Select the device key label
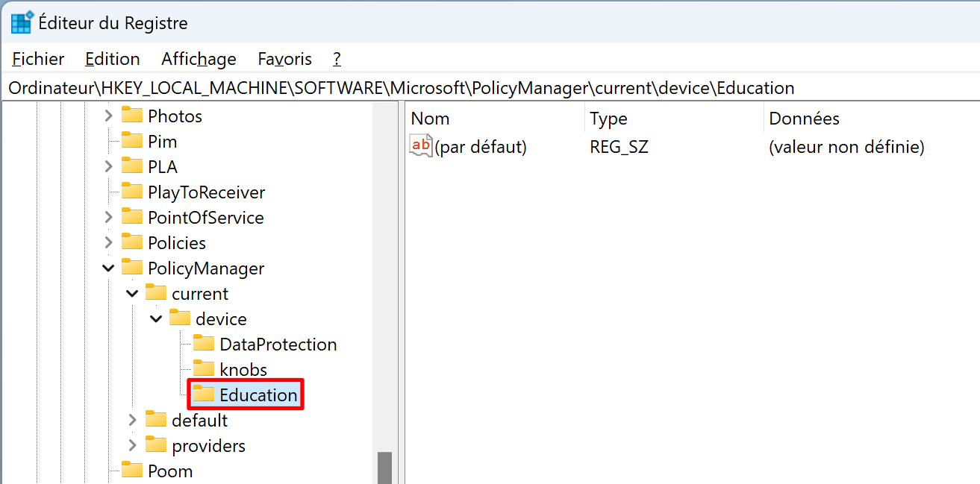 [x=221, y=318]
